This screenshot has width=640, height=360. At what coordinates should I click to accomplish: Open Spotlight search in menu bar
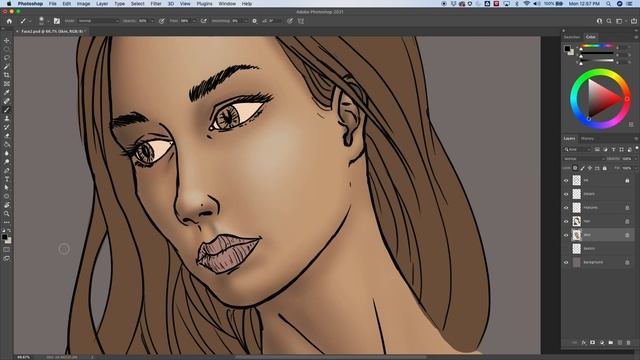[609, 4]
